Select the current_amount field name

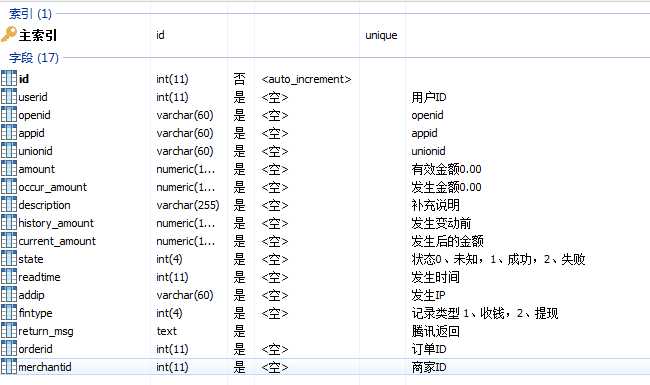(57, 241)
